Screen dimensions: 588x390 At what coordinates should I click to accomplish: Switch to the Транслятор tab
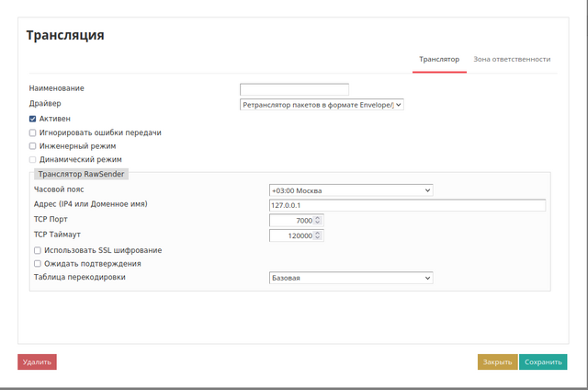[439, 59]
